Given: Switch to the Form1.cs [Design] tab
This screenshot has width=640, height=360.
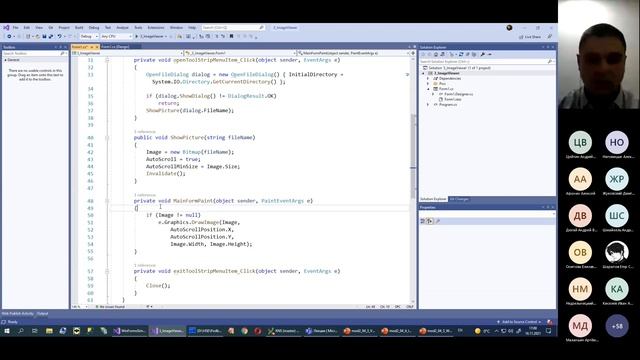Looking at the screenshot, I should pos(115,47).
